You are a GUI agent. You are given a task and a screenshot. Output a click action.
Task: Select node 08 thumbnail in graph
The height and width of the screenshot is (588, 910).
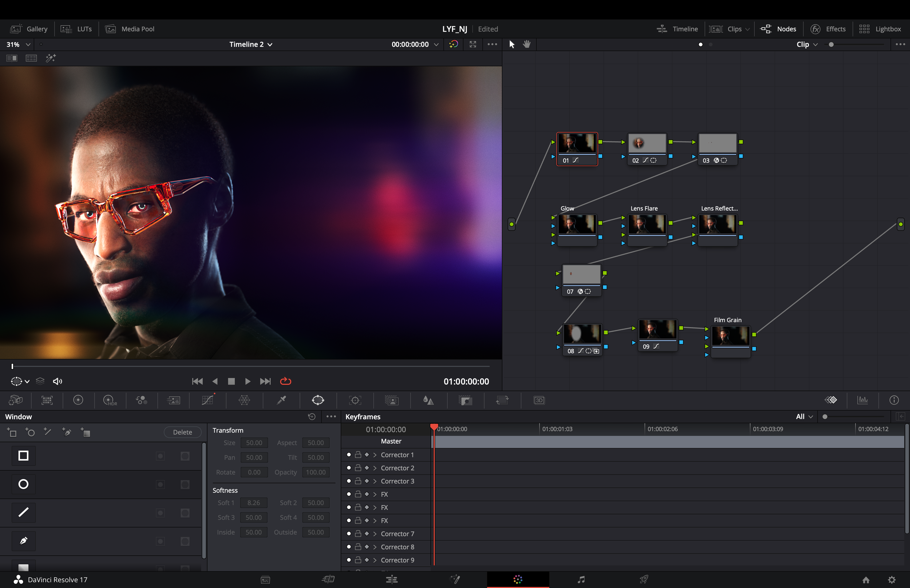[x=582, y=334]
